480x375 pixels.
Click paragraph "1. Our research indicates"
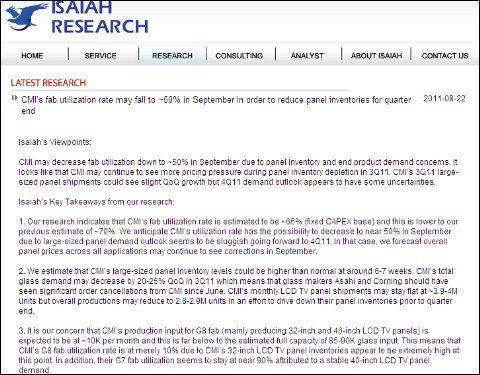[x=238, y=236]
